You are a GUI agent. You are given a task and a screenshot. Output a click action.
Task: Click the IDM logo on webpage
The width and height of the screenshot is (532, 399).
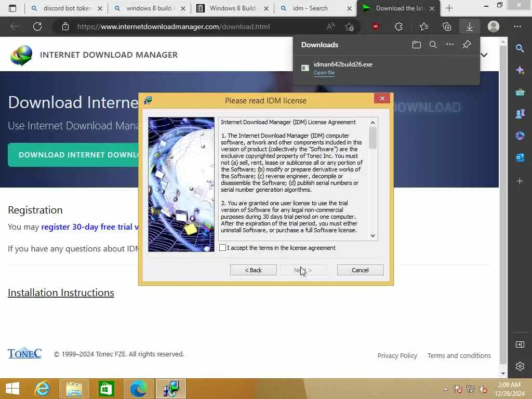click(21, 55)
